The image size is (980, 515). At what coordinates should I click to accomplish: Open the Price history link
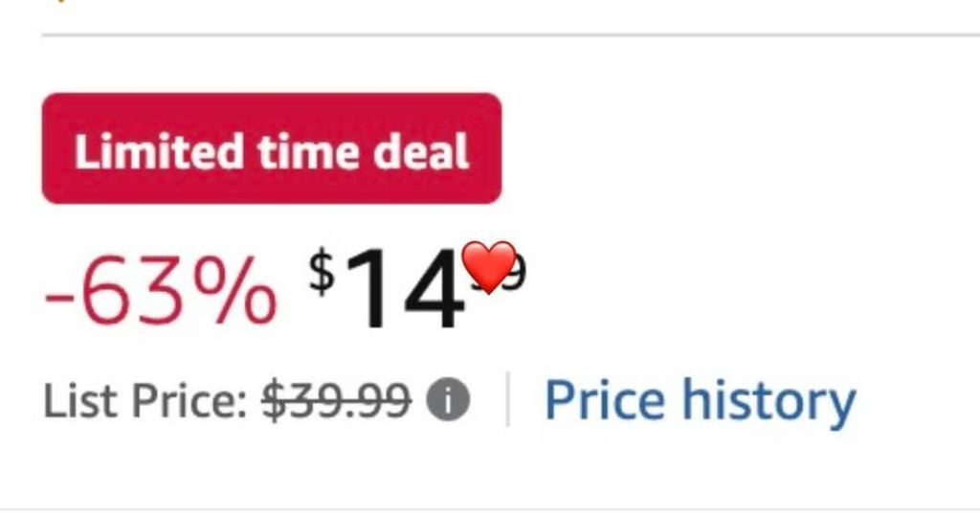click(x=700, y=402)
